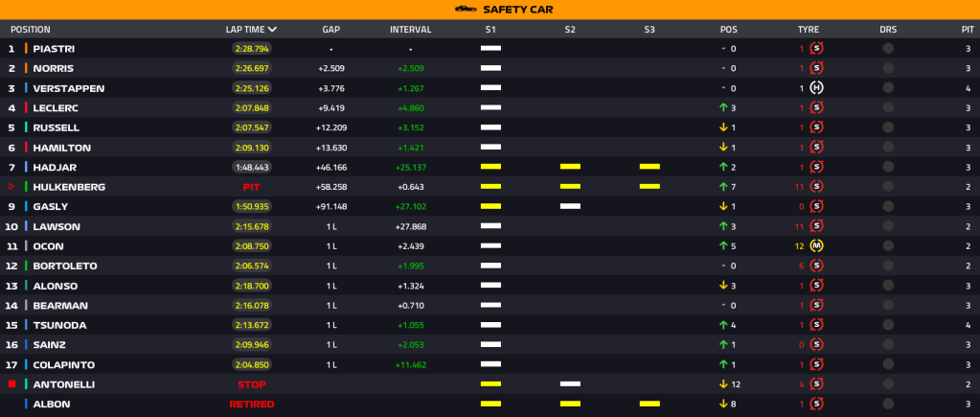Click Piastri's lap time 2:28.794
The width and height of the screenshot is (980, 417).
253,48
